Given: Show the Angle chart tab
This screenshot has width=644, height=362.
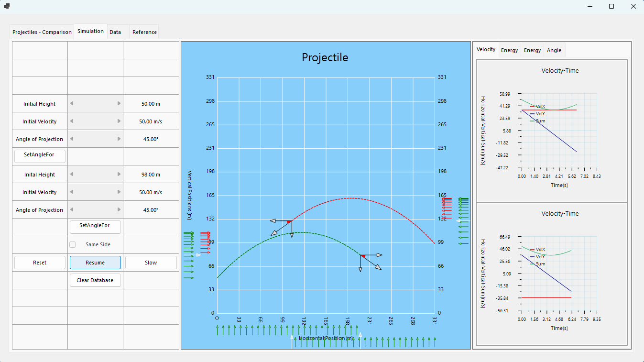Looking at the screenshot, I should pos(554,50).
